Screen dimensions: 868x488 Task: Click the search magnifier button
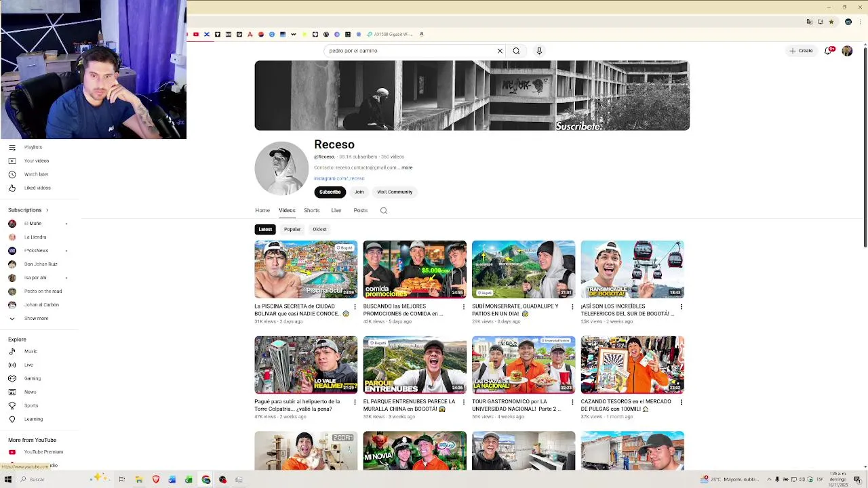[516, 51]
